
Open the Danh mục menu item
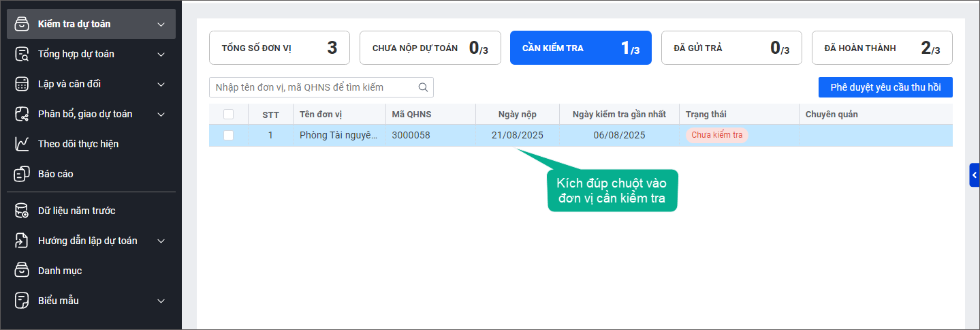60,271
